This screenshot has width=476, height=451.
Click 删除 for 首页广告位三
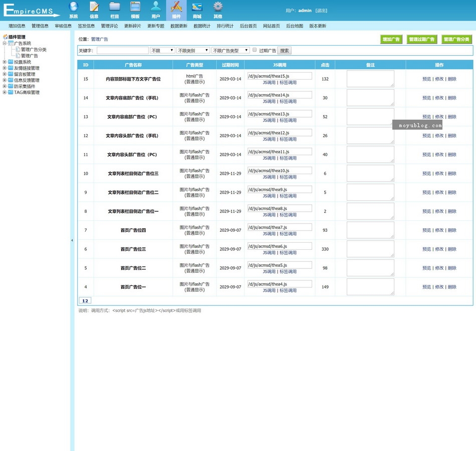452,249
